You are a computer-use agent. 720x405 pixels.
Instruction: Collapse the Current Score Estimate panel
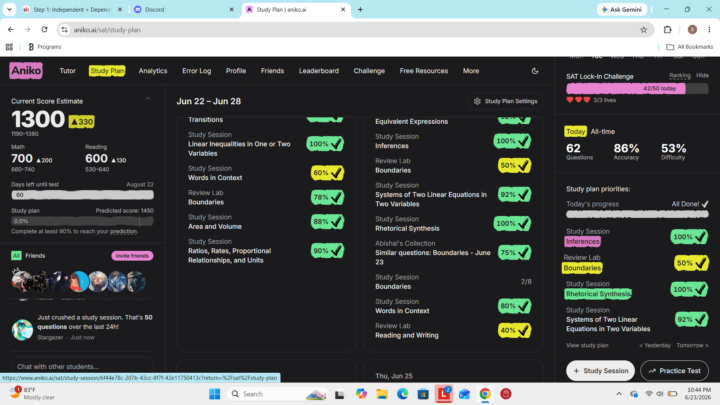coord(148,99)
